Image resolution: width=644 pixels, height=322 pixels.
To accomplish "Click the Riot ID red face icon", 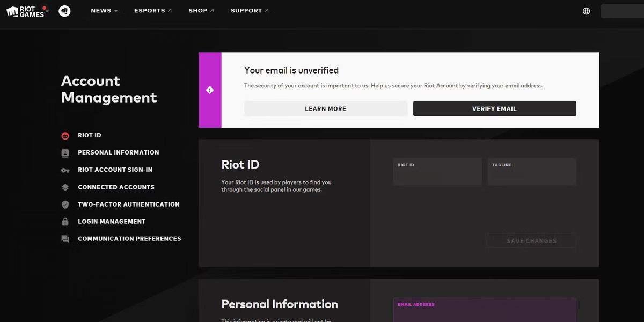I will [65, 136].
